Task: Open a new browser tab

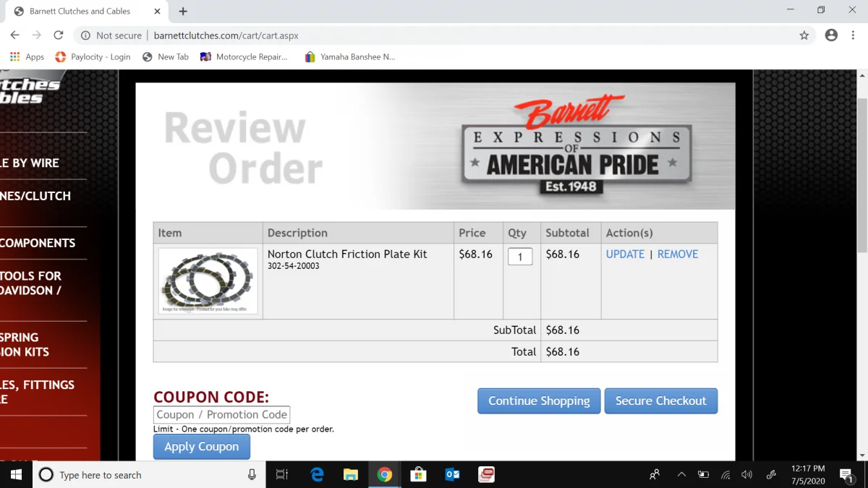Action: pyautogui.click(x=182, y=11)
